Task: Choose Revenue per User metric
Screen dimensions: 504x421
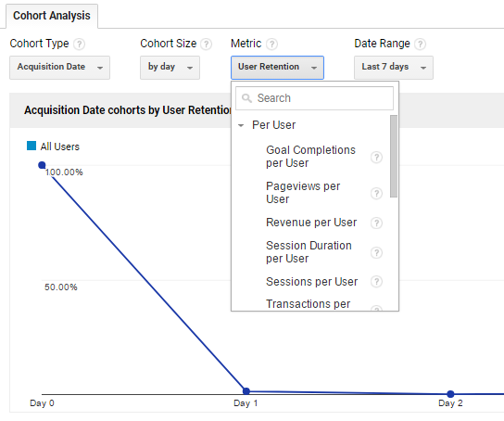Action: click(311, 223)
